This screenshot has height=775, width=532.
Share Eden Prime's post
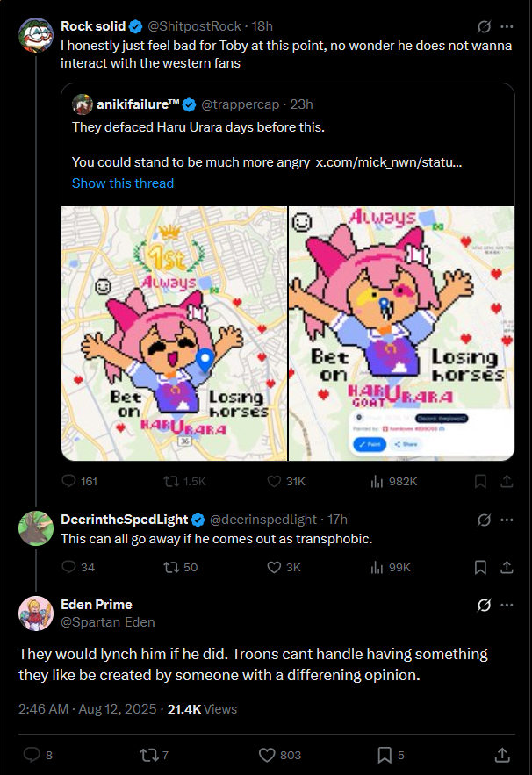coord(502,755)
